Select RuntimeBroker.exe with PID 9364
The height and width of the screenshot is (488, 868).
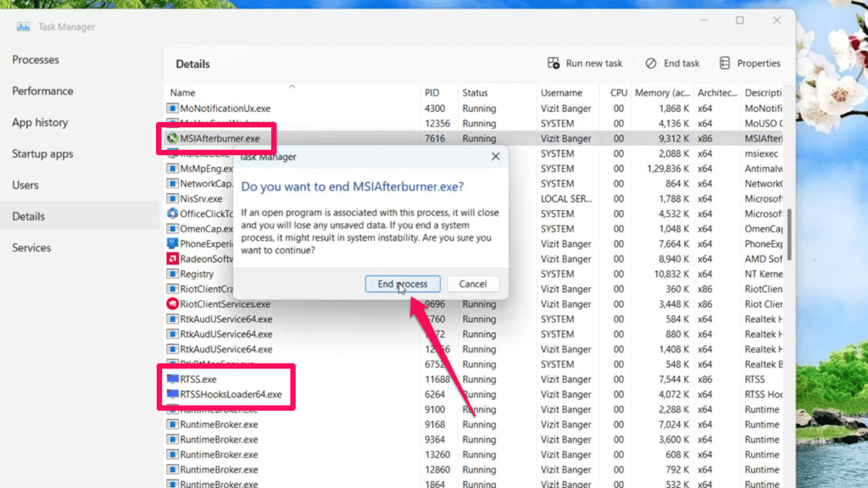pyautogui.click(x=475, y=440)
